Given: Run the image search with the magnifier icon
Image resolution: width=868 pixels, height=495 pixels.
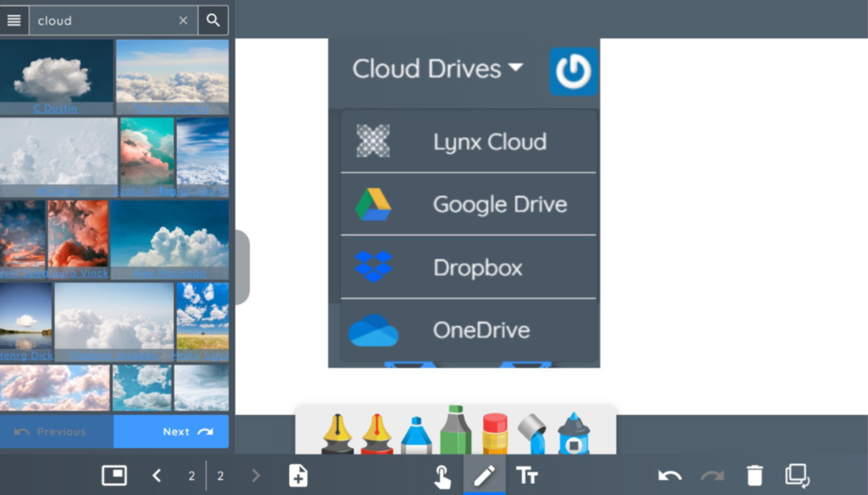Looking at the screenshot, I should [213, 21].
